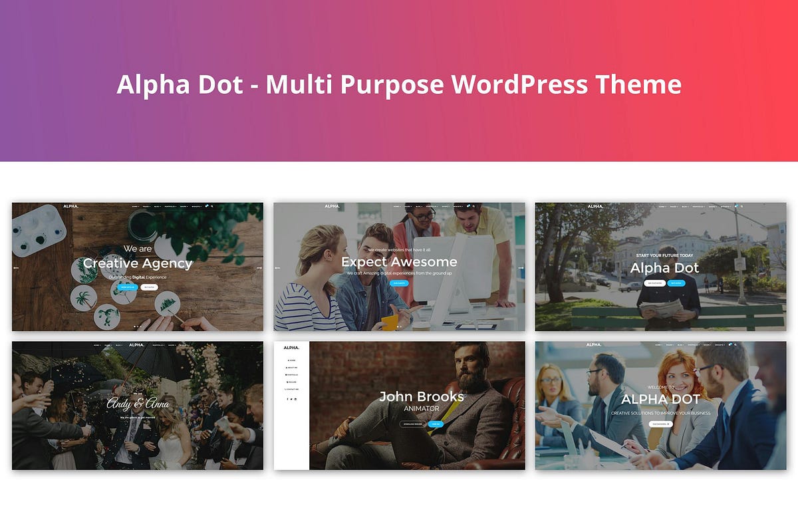The width and height of the screenshot is (798, 532).
Task: Open the Portfolio dropdown in the Alpha Dot header
Action: pos(698,206)
